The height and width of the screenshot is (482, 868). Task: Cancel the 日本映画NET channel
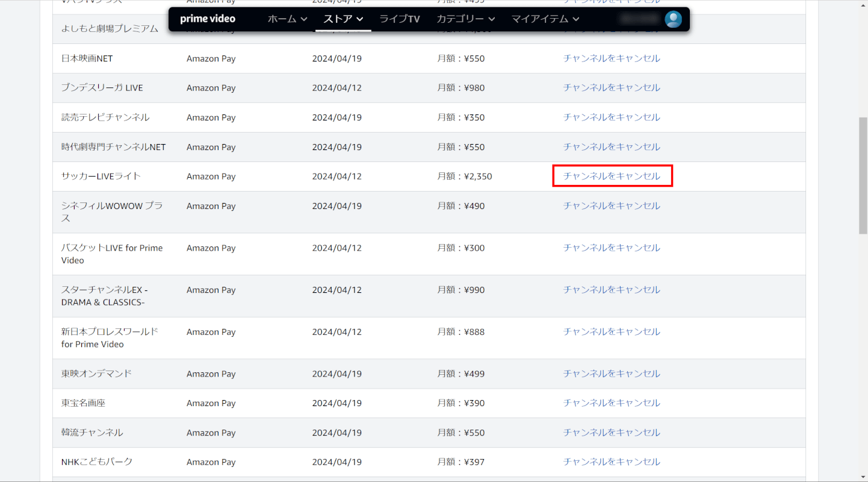[612, 58]
